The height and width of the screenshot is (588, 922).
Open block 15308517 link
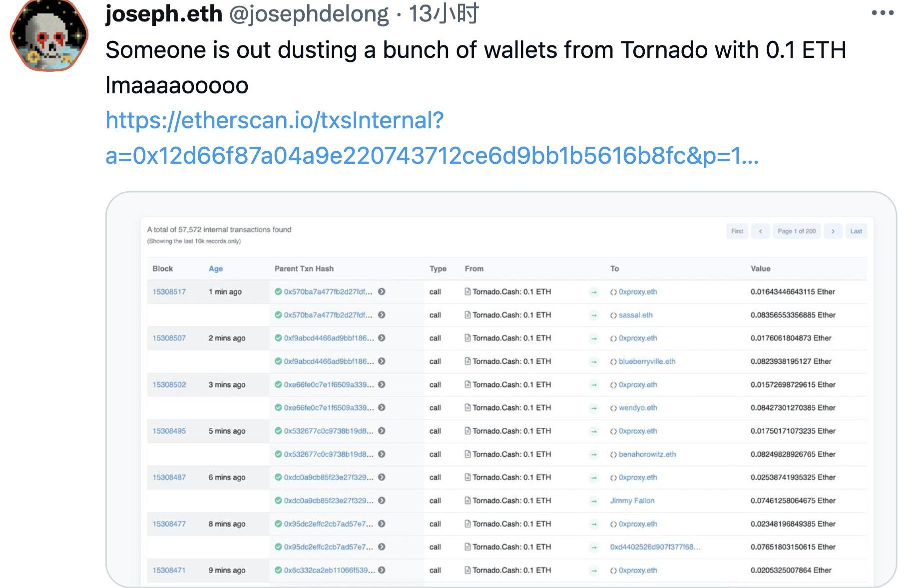click(x=169, y=292)
